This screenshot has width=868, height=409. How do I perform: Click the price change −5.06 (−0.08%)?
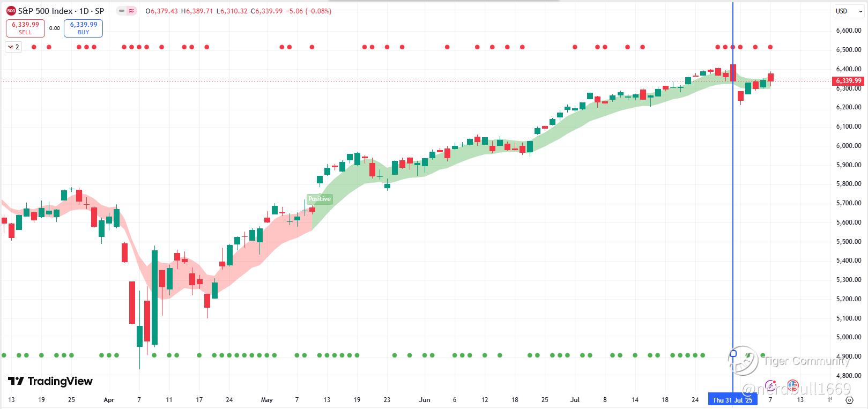(308, 11)
